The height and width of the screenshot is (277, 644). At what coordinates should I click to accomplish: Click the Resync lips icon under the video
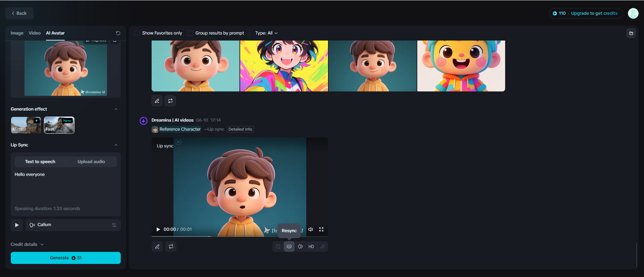[289, 247]
